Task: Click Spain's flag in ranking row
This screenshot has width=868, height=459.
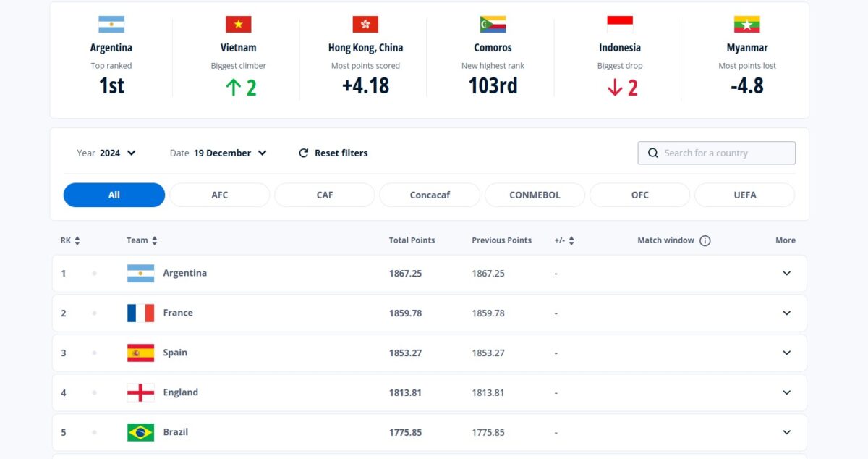Action: [141, 353]
